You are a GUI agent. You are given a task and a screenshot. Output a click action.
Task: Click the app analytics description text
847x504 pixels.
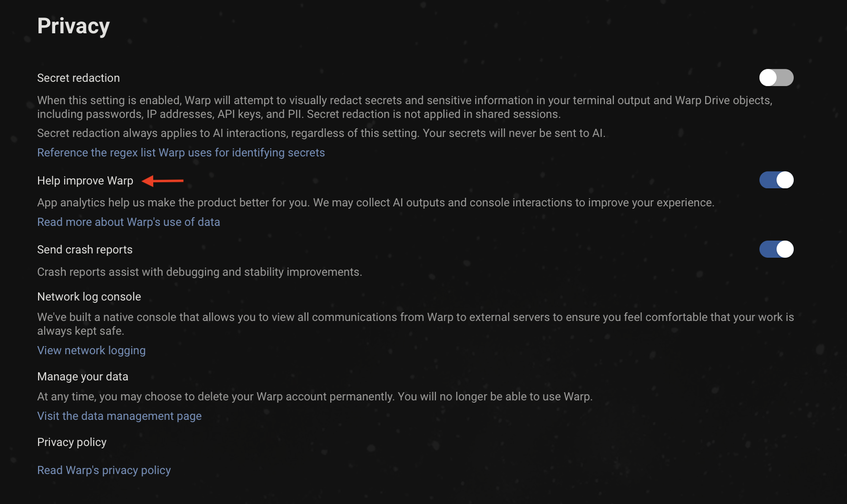coord(375,203)
